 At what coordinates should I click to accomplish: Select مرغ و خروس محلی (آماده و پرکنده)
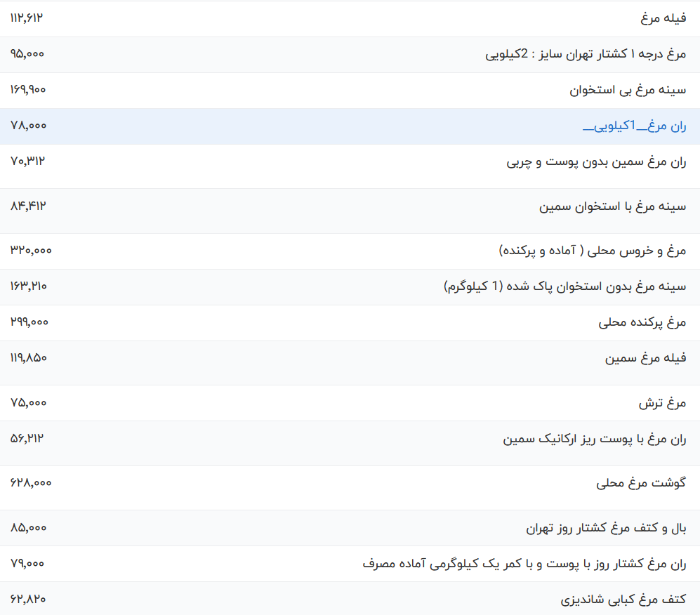coord(592,251)
